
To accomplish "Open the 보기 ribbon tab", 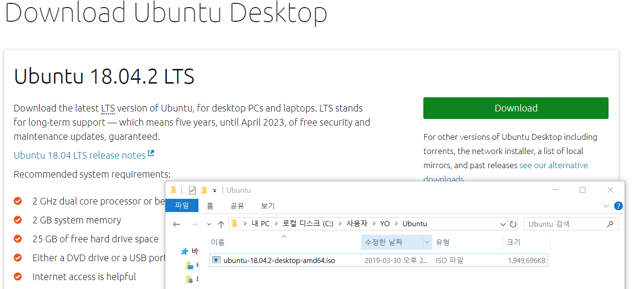I will point(267,206).
